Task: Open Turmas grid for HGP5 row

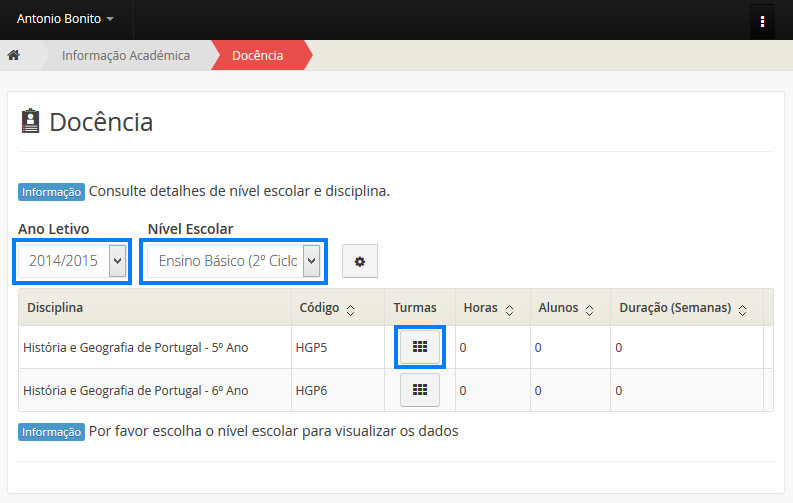Action: pyautogui.click(x=420, y=347)
